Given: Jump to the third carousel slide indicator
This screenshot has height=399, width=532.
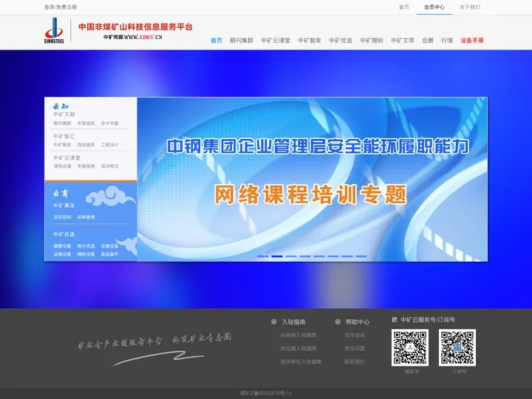Looking at the screenshot, I should coord(291,256).
